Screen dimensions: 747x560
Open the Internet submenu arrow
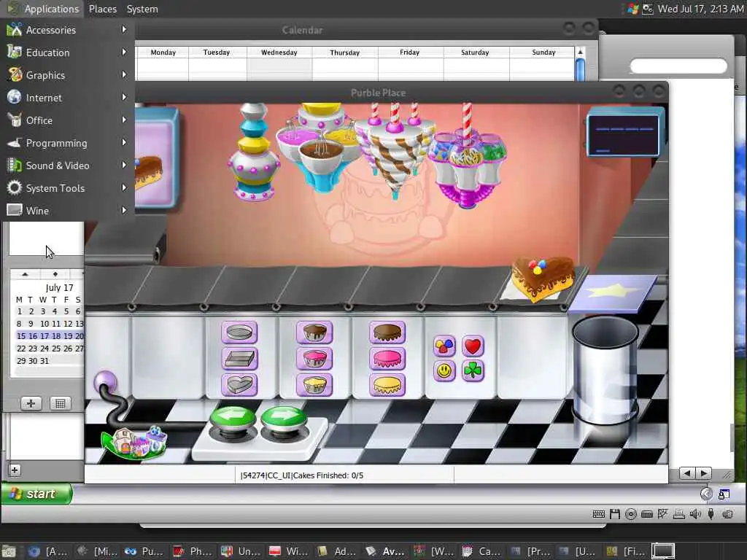coord(124,97)
